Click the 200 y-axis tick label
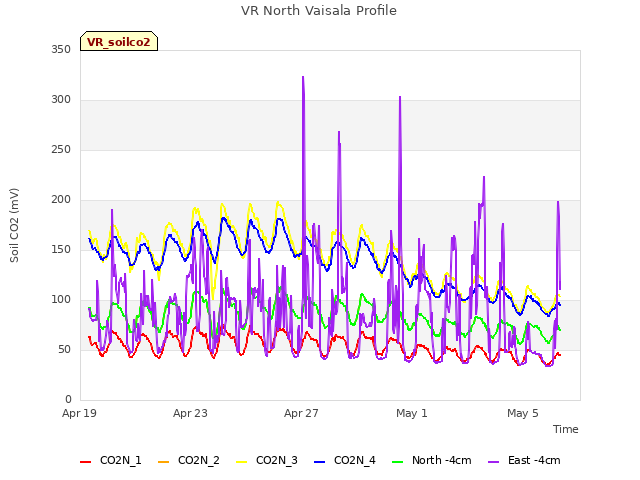 [x=61, y=200]
